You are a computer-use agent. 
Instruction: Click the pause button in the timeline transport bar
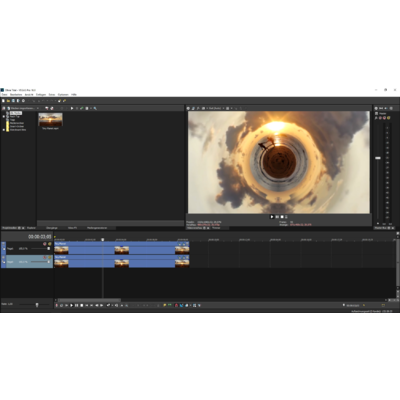tap(76, 305)
